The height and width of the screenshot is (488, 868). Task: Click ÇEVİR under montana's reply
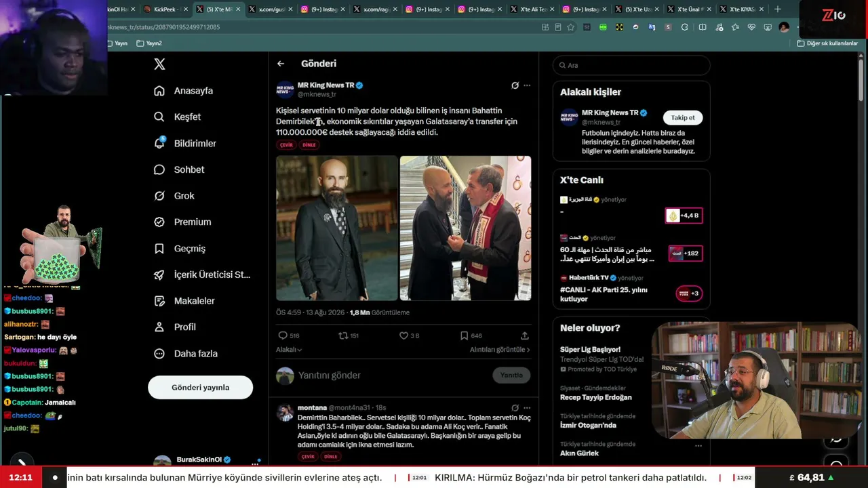coord(309,457)
